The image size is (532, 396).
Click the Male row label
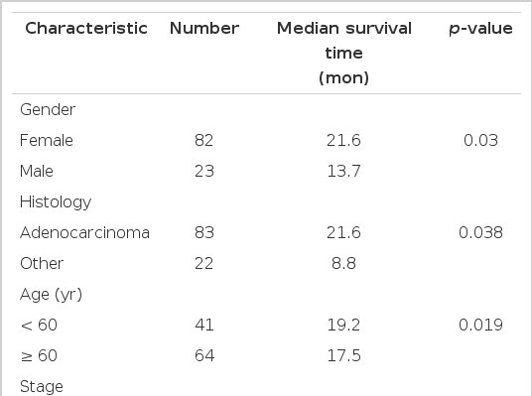pos(37,171)
